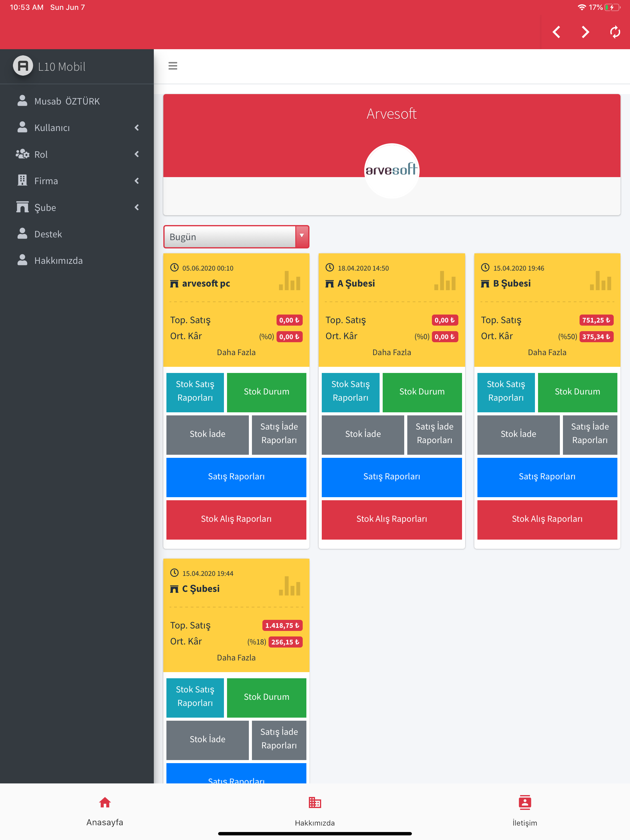Screen dimensions: 630x840
Task: Reload the page with refresh icon
Action: (x=615, y=32)
